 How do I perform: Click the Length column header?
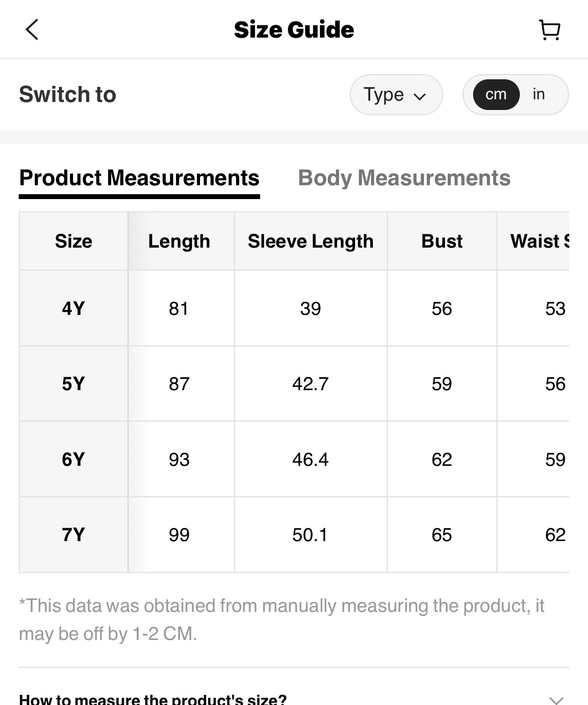tap(179, 241)
